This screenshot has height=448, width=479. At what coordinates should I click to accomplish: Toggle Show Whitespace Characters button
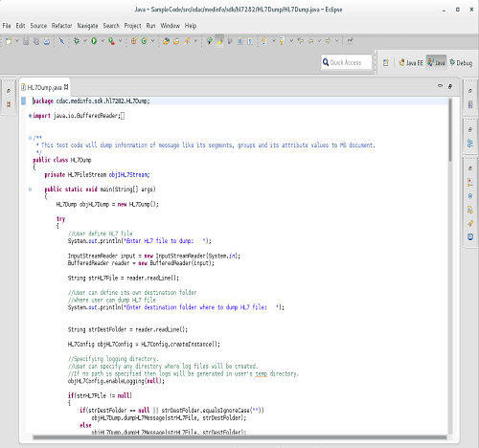(x=250, y=41)
